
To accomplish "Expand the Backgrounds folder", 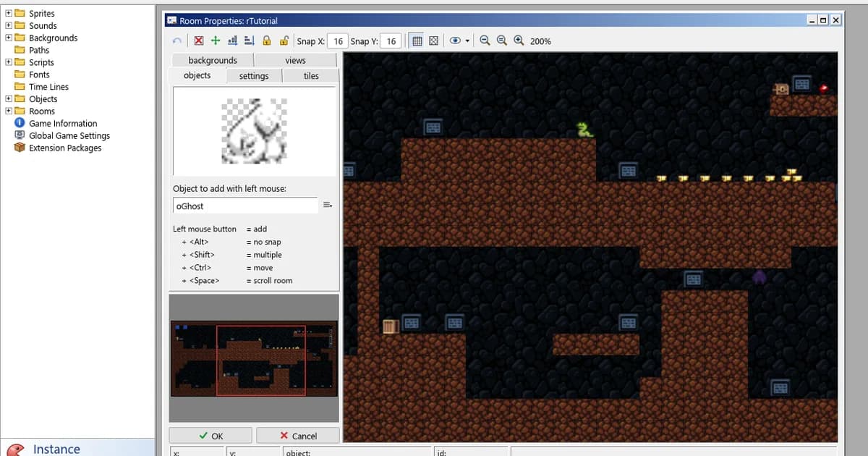I will pyautogui.click(x=9, y=38).
